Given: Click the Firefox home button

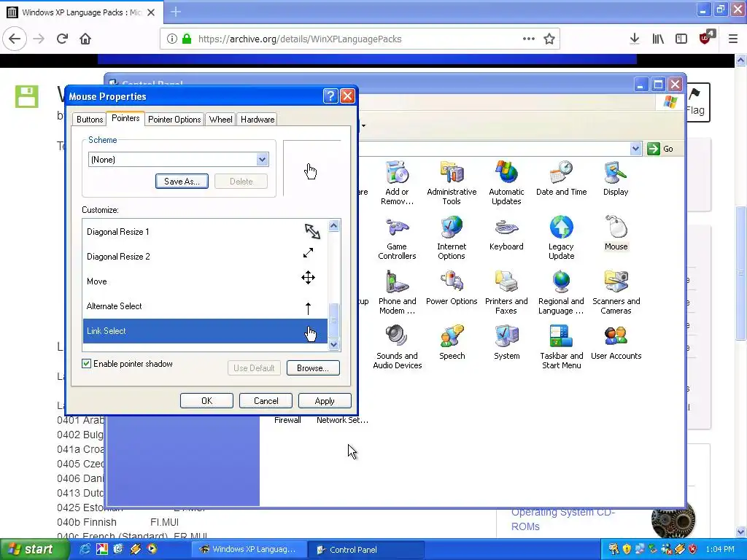Looking at the screenshot, I should pyautogui.click(x=85, y=39).
